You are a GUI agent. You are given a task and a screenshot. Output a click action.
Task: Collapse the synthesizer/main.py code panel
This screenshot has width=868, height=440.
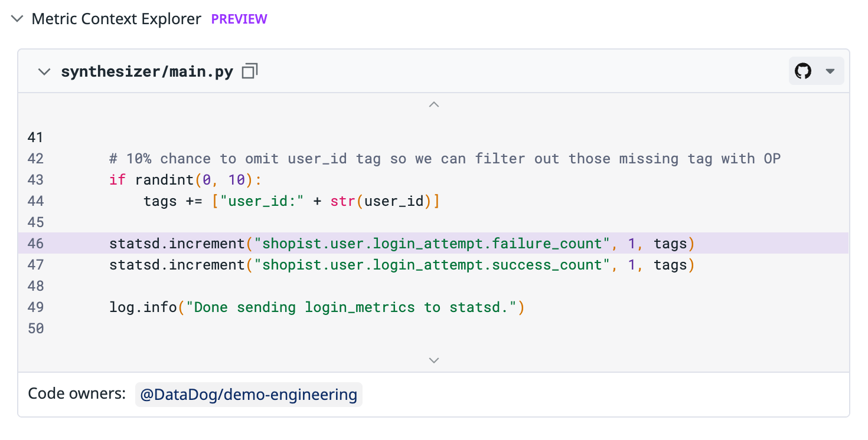coord(44,71)
